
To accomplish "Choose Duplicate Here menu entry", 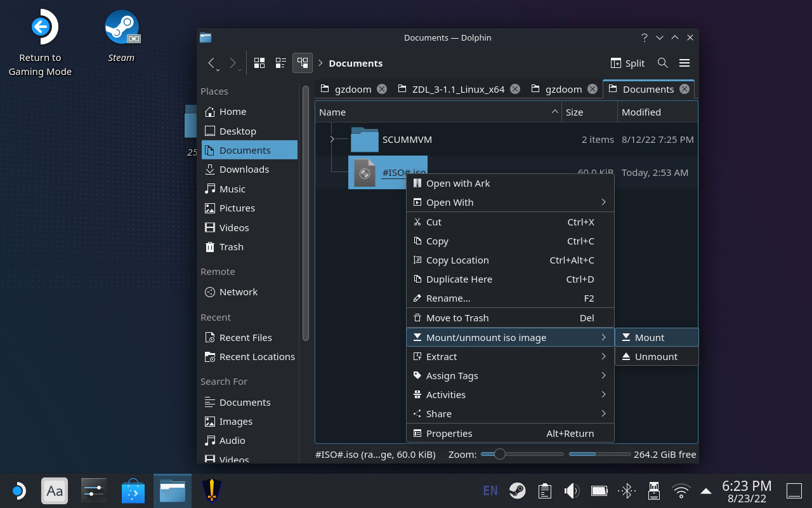I will coord(510,279).
